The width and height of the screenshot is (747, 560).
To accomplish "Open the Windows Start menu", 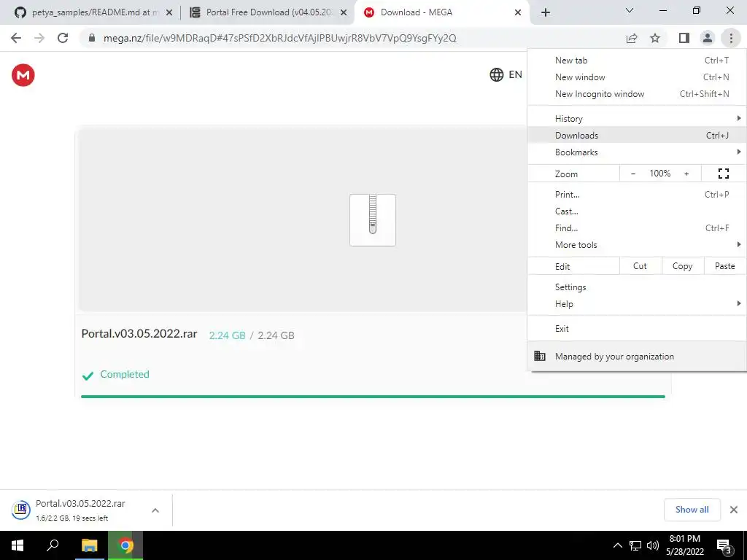I will (18, 545).
